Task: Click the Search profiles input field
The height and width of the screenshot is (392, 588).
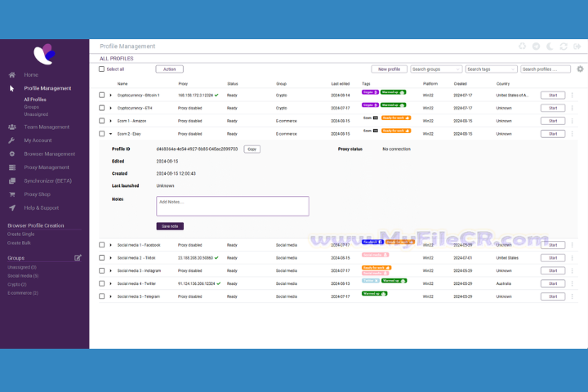Action: click(546, 69)
